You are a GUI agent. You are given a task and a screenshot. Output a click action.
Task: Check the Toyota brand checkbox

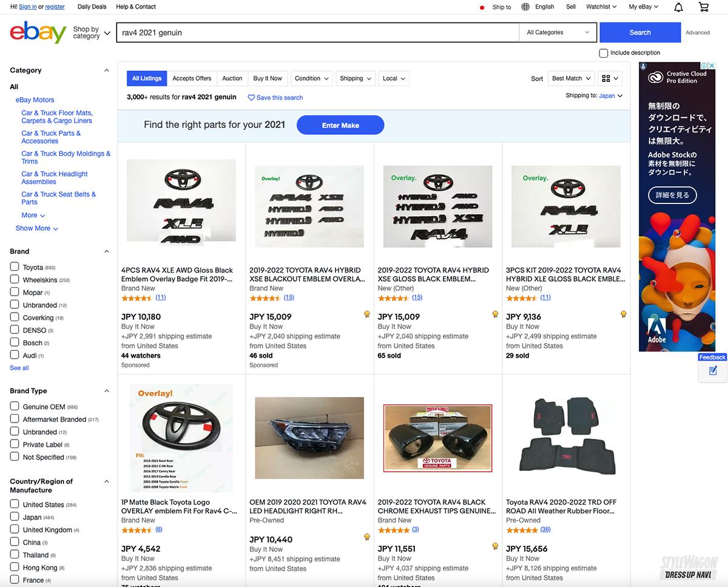[x=15, y=267]
